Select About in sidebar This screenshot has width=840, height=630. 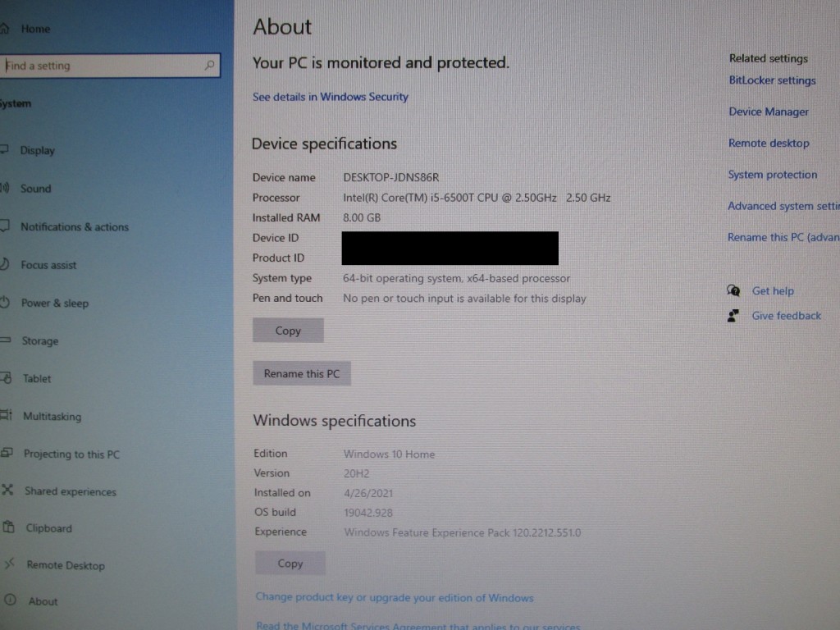click(43, 601)
